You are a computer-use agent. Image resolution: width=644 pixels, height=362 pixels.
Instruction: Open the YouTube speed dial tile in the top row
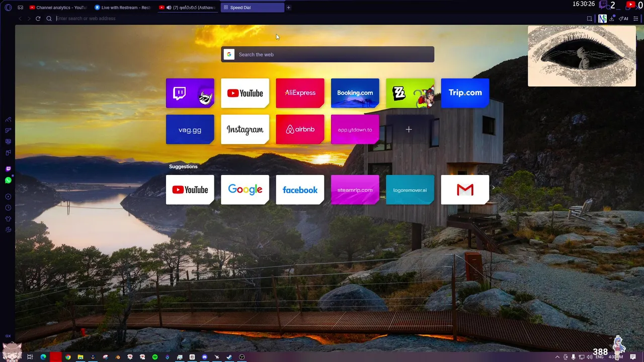tap(245, 93)
